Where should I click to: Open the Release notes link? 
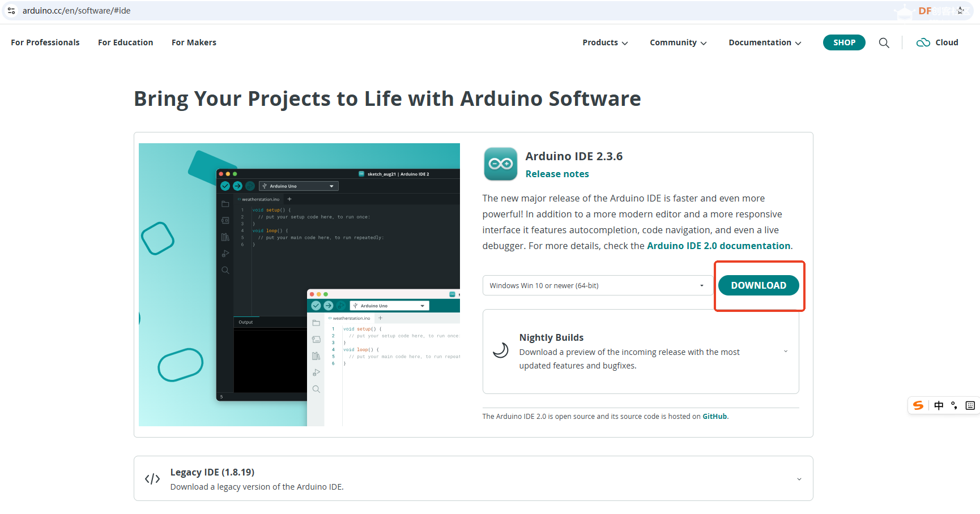pos(557,174)
